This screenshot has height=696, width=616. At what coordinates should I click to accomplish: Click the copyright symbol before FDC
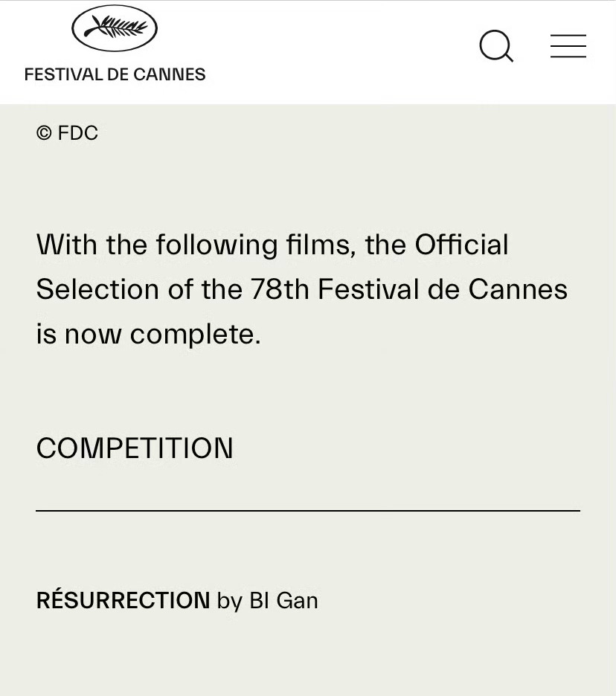(44, 132)
